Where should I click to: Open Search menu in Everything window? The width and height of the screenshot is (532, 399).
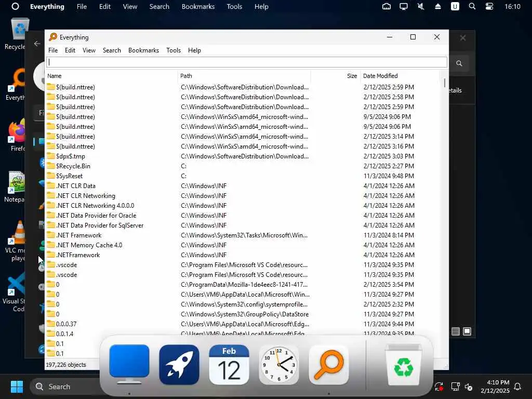[x=112, y=50]
